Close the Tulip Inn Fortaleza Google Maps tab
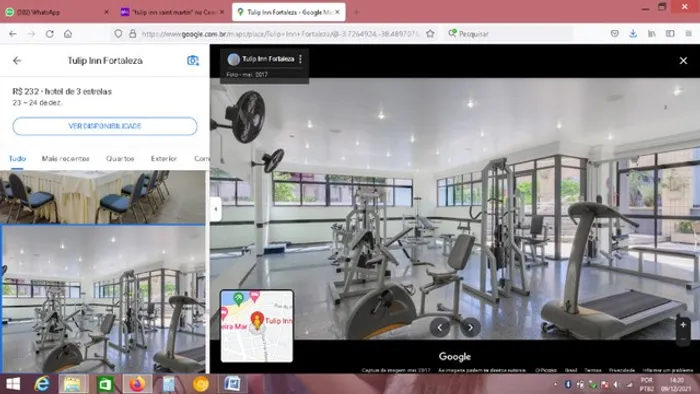Image resolution: width=700 pixels, height=394 pixels. (x=338, y=12)
